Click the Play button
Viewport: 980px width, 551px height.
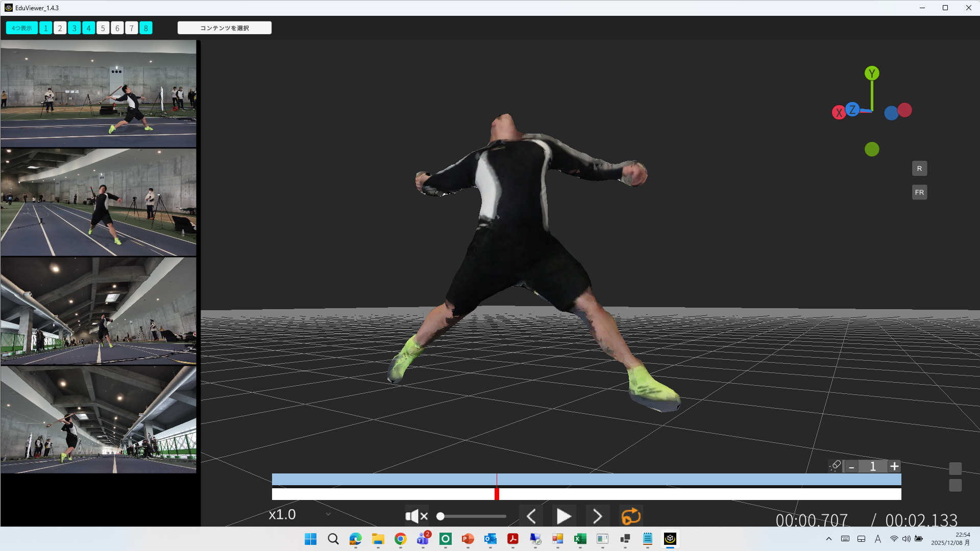(x=563, y=516)
